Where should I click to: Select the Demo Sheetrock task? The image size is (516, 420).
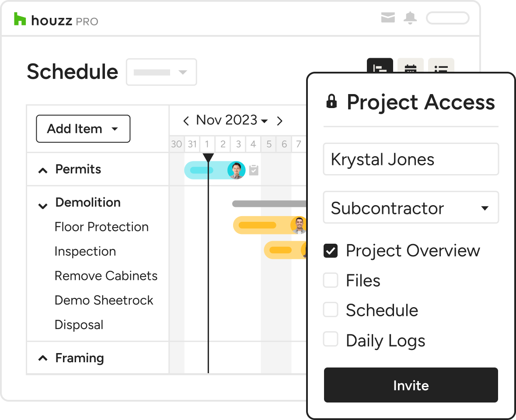coord(104,301)
